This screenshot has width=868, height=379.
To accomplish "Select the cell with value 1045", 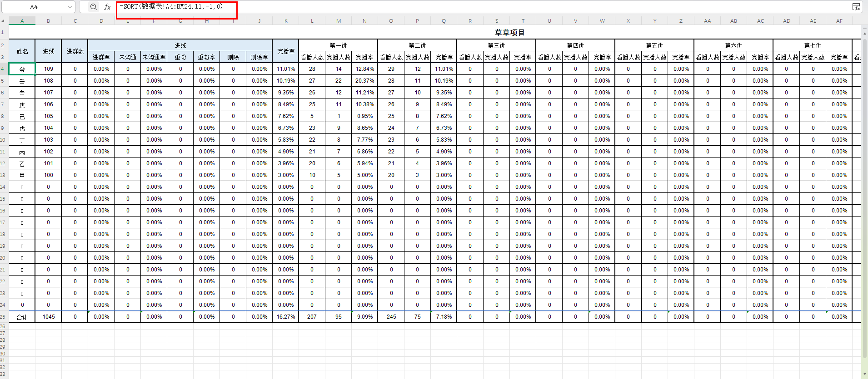I will 49,317.
